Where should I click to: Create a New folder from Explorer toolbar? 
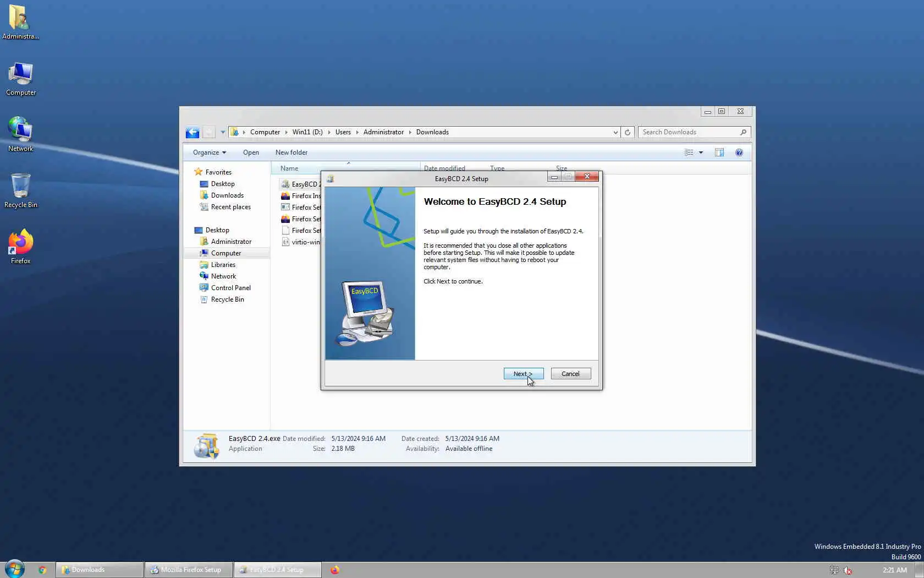click(x=291, y=152)
